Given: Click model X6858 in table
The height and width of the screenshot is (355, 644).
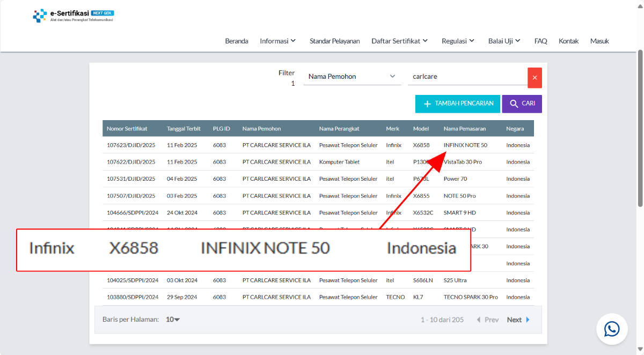Looking at the screenshot, I should click(421, 145).
